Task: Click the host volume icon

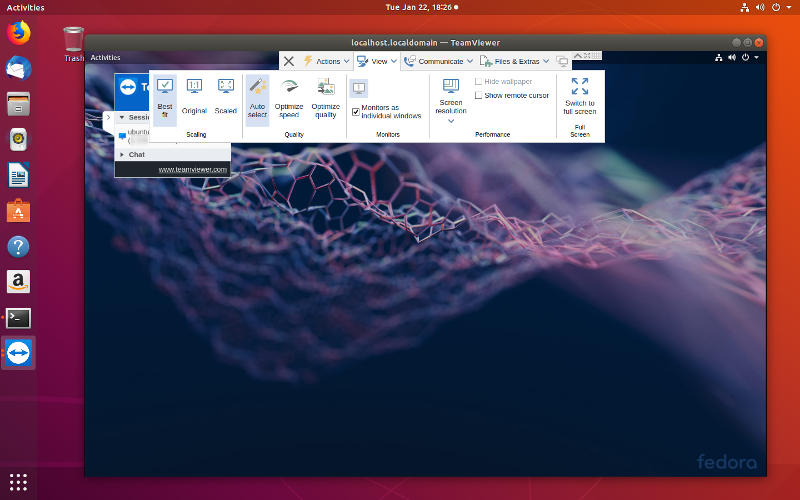Action: tap(760, 8)
